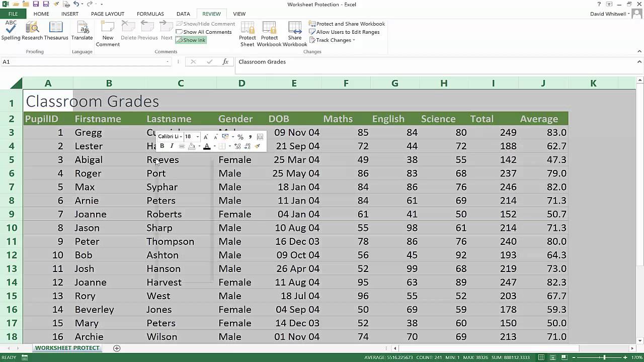Expand the Name Box dropdown arrow
The width and height of the screenshot is (644, 362).
coord(168,62)
